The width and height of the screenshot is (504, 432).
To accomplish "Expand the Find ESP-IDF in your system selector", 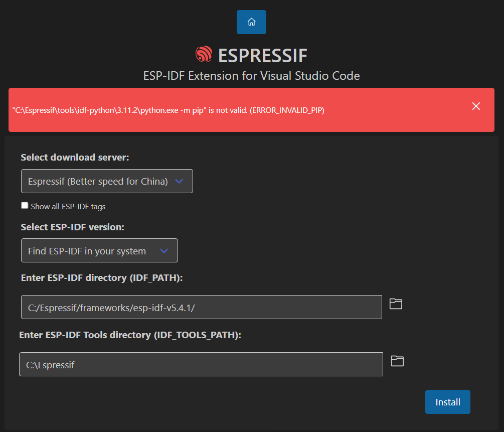I will [x=99, y=250].
